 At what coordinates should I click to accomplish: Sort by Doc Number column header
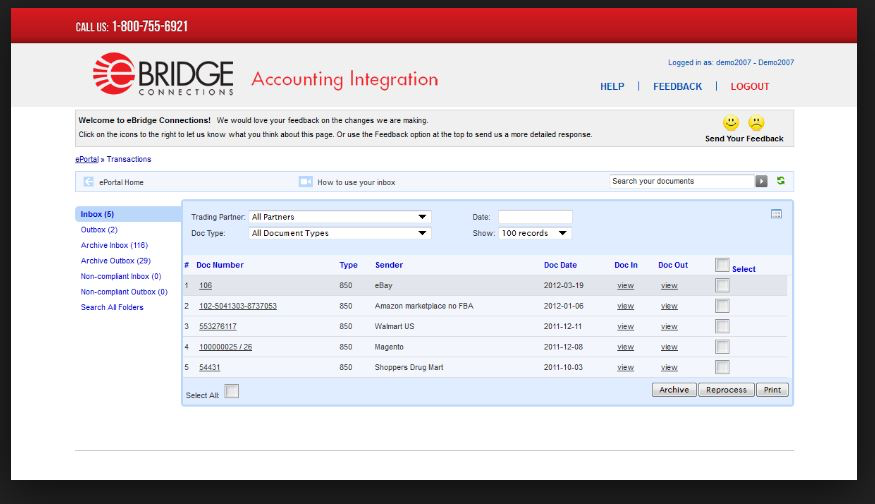pyautogui.click(x=220, y=265)
